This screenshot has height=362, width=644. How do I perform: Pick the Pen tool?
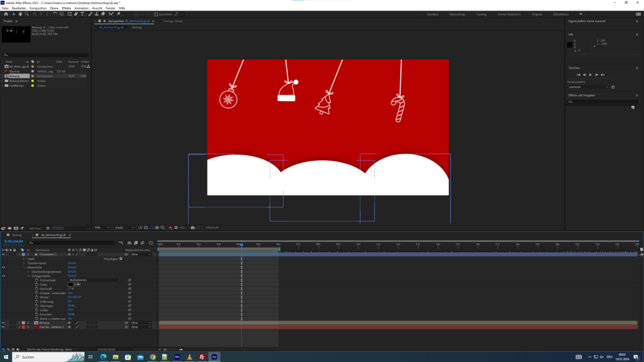tap(77, 14)
